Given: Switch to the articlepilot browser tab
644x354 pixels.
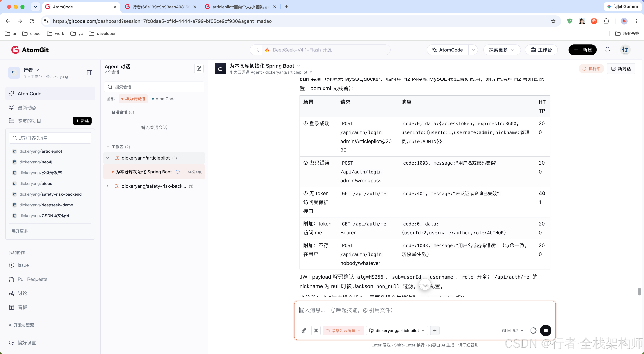Looking at the screenshot, I should pos(240,7).
